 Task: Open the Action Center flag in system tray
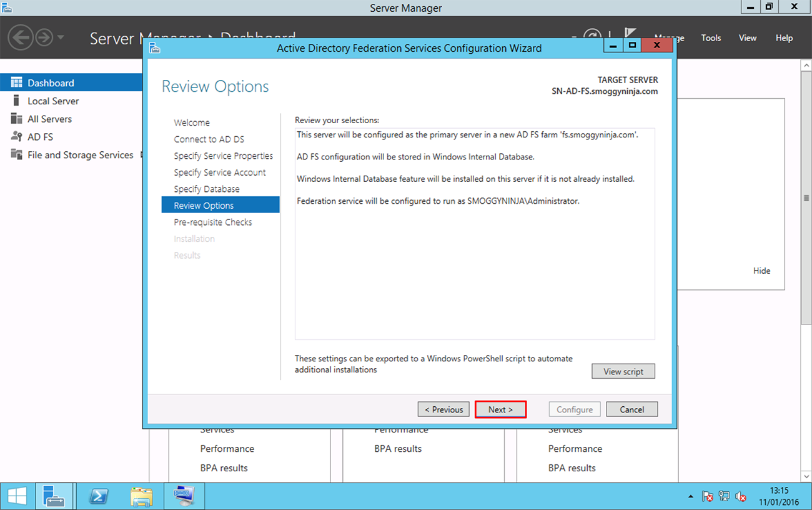708,496
